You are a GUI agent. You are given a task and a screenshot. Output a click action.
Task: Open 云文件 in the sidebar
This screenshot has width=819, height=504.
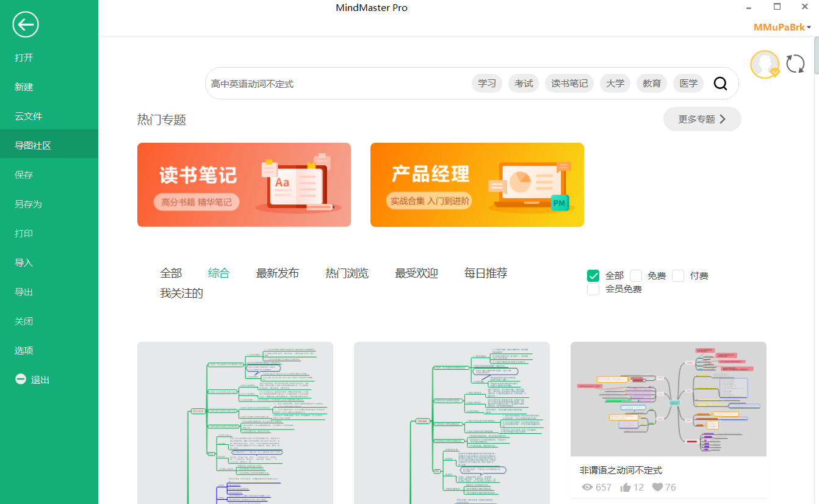point(49,117)
